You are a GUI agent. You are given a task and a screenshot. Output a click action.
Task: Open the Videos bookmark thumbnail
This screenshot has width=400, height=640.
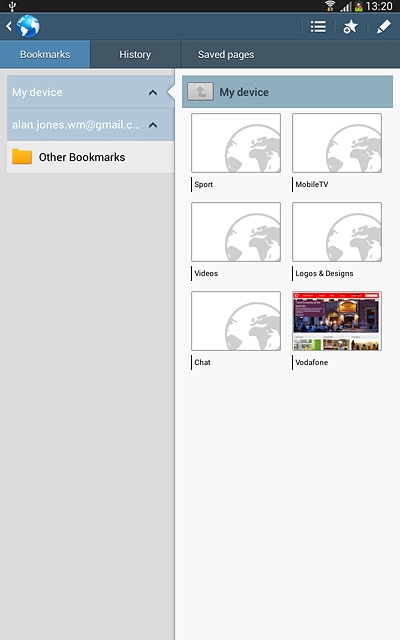coord(236,232)
